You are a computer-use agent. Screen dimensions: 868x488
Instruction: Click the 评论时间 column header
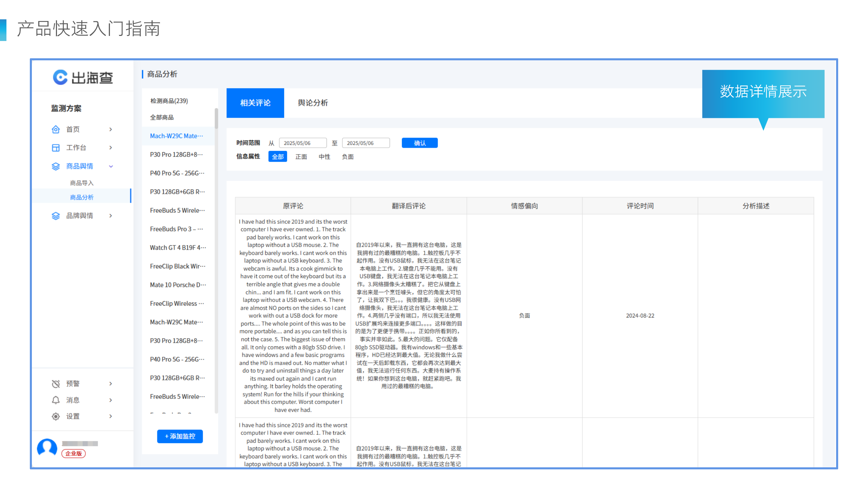click(640, 206)
